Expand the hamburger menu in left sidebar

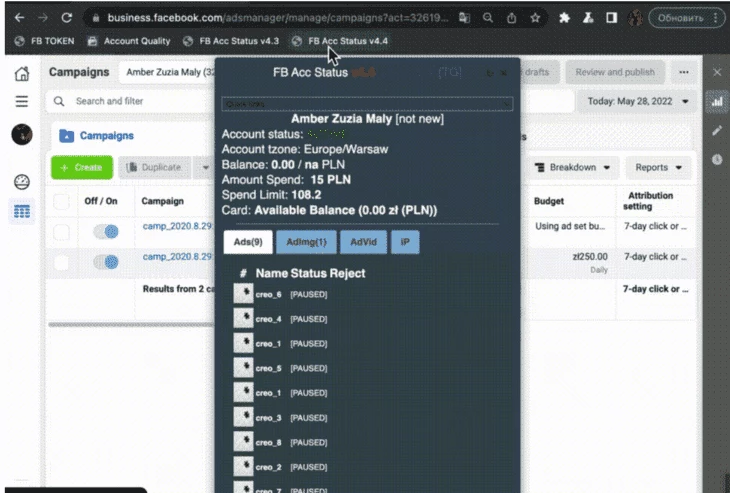click(x=22, y=101)
